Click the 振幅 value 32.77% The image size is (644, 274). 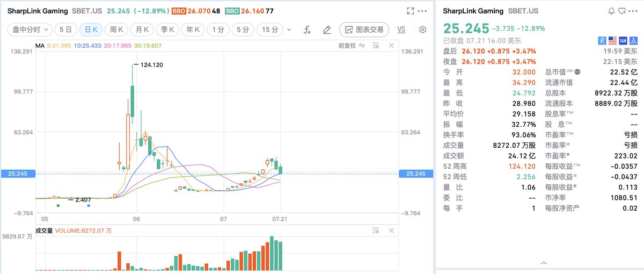524,124
